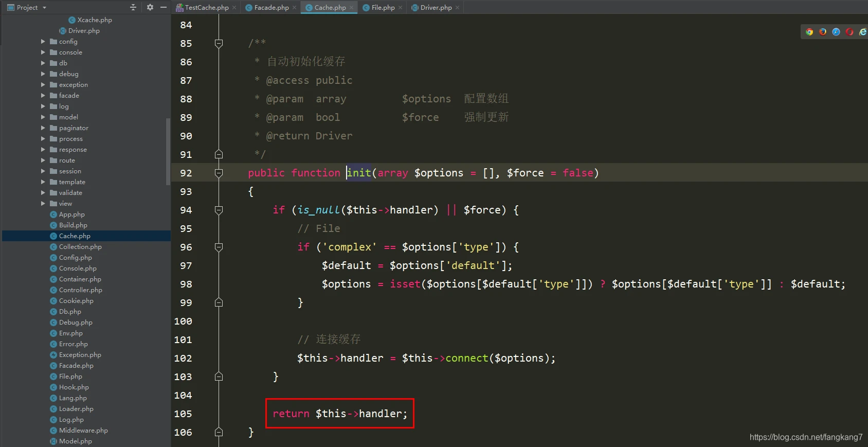Close the Facade.php editor tab
The image size is (868, 447).
(295, 8)
